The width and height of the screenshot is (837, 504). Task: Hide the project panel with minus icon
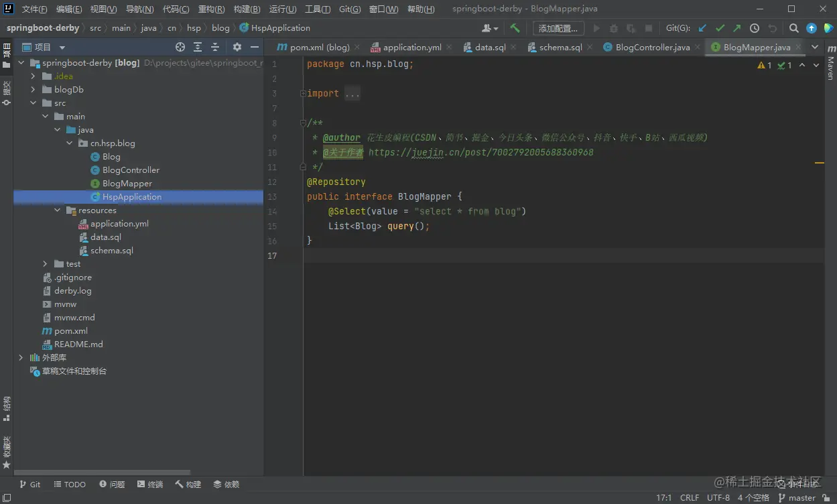(255, 47)
